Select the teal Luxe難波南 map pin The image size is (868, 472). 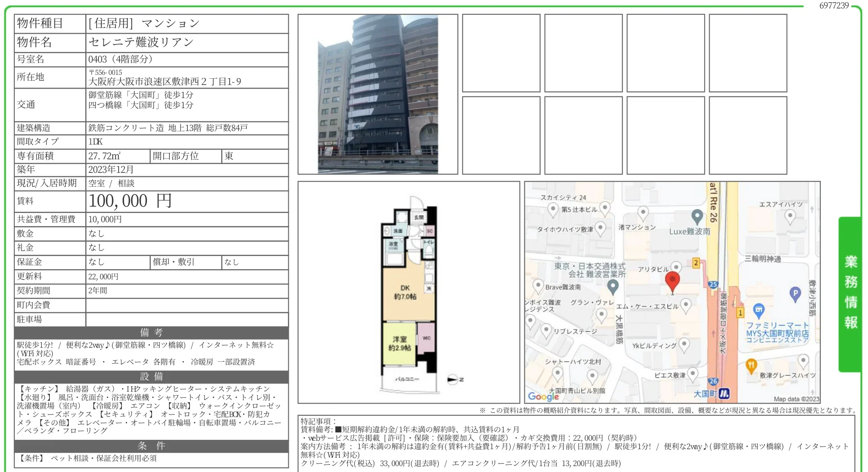[x=697, y=216]
